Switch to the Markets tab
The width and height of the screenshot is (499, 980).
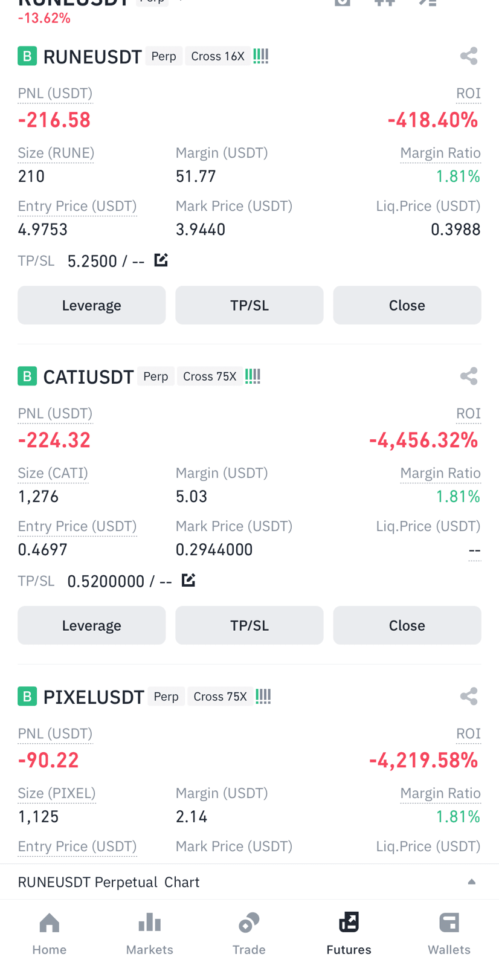(150, 933)
